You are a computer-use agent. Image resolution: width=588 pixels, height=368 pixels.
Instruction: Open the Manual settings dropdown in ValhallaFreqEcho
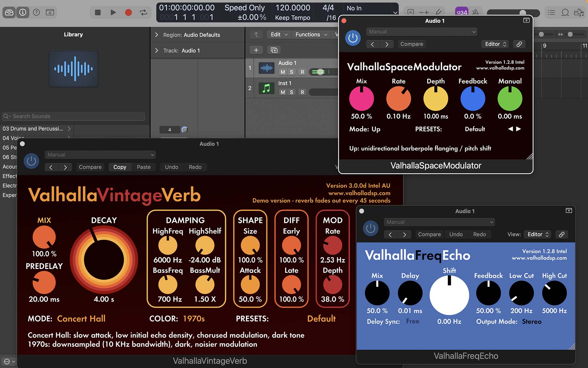click(439, 222)
